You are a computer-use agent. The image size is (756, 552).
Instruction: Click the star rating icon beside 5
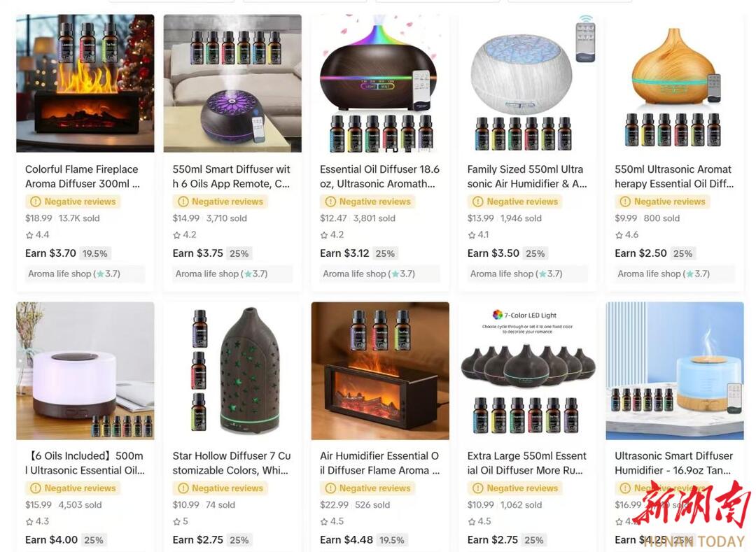(x=177, y=522)
